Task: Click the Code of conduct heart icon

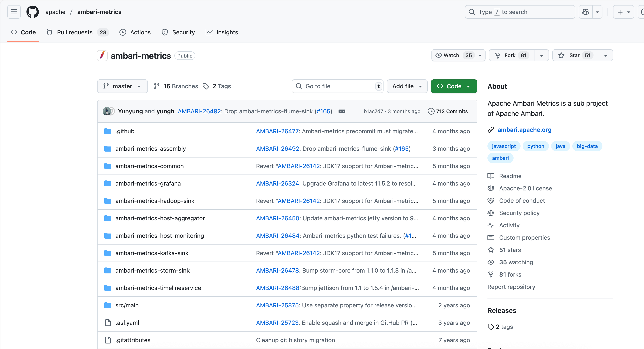Action: coord(491,200)
